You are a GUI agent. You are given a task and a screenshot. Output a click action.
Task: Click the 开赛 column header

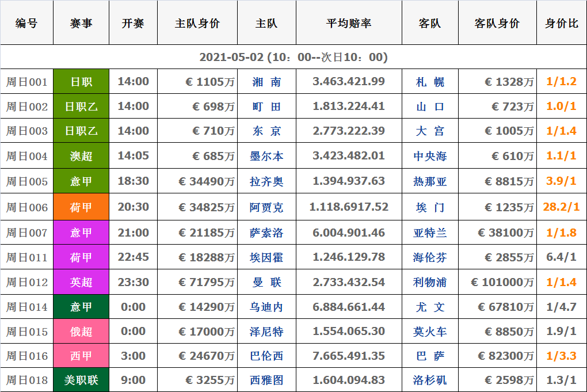pos(133,24)
